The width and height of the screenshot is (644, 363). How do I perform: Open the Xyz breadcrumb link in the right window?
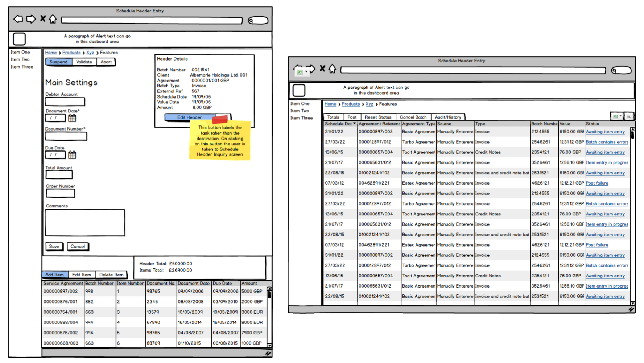pos(370,104)
